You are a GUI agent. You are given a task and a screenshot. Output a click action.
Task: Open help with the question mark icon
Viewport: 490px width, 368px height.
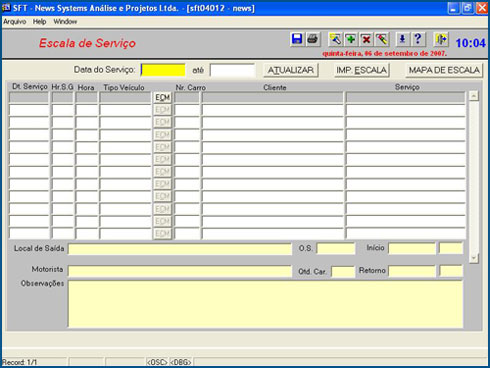click(418, 39)
